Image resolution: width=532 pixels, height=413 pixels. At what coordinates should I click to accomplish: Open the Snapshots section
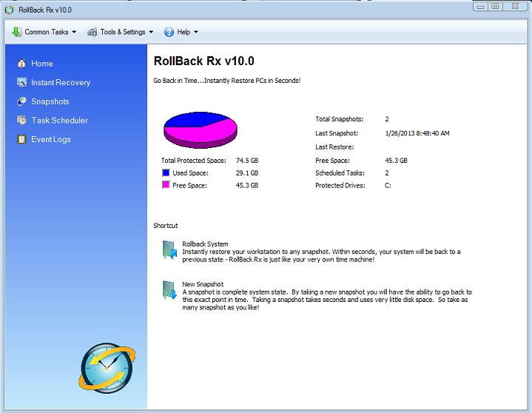coord(50,101)
